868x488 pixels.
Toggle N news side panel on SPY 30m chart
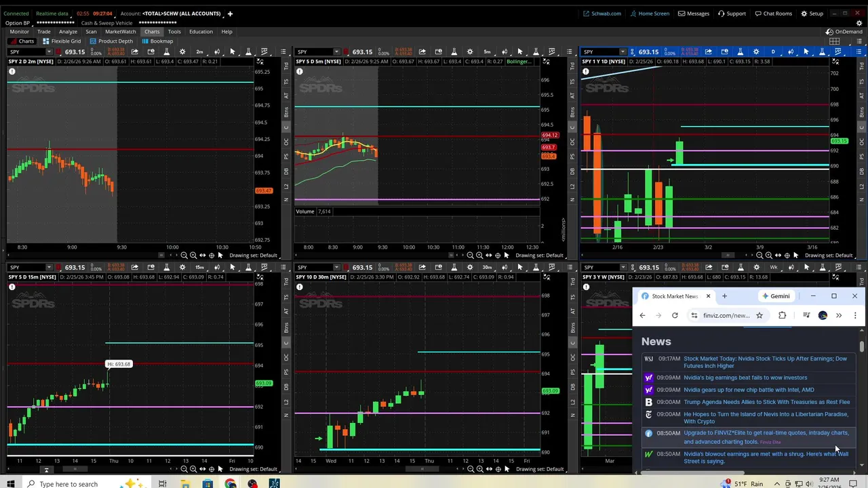pos(572,415)
